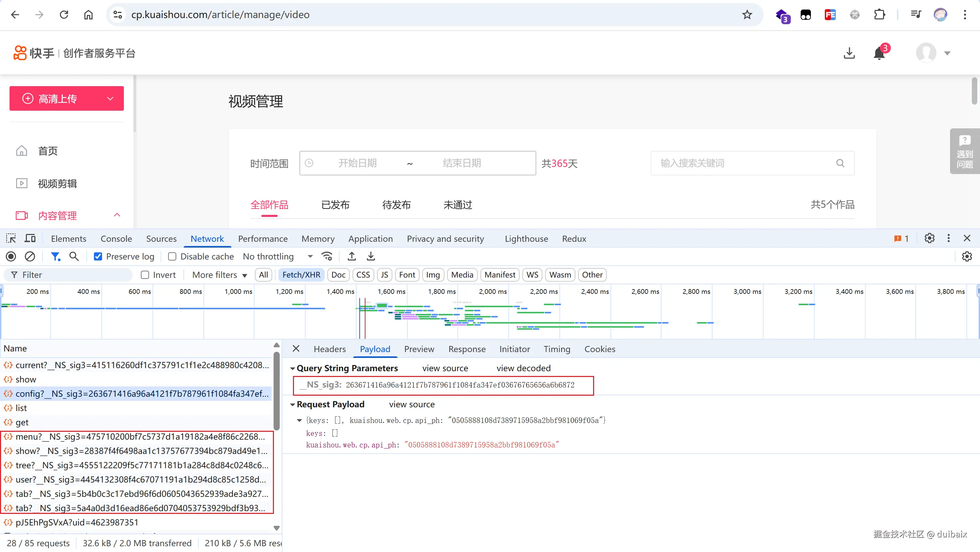Toggle the network recording button
980x552 pixels.
tap(11, 256)
